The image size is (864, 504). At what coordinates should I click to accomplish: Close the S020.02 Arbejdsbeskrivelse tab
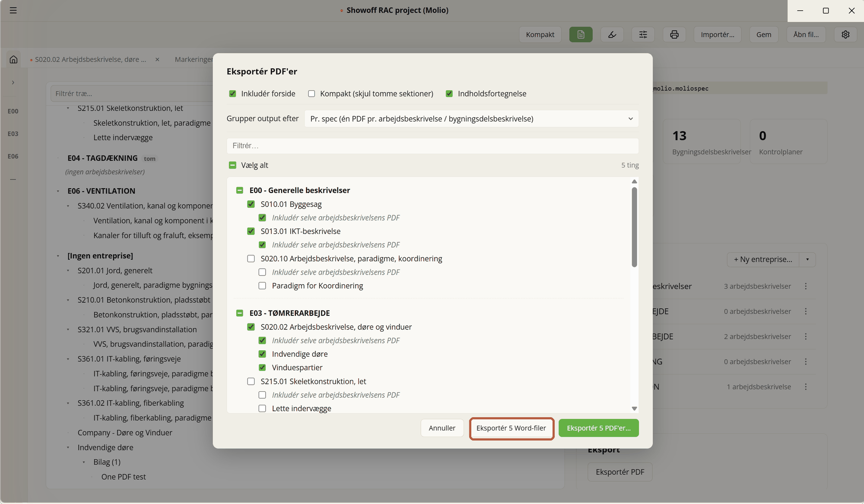point(157,60)
